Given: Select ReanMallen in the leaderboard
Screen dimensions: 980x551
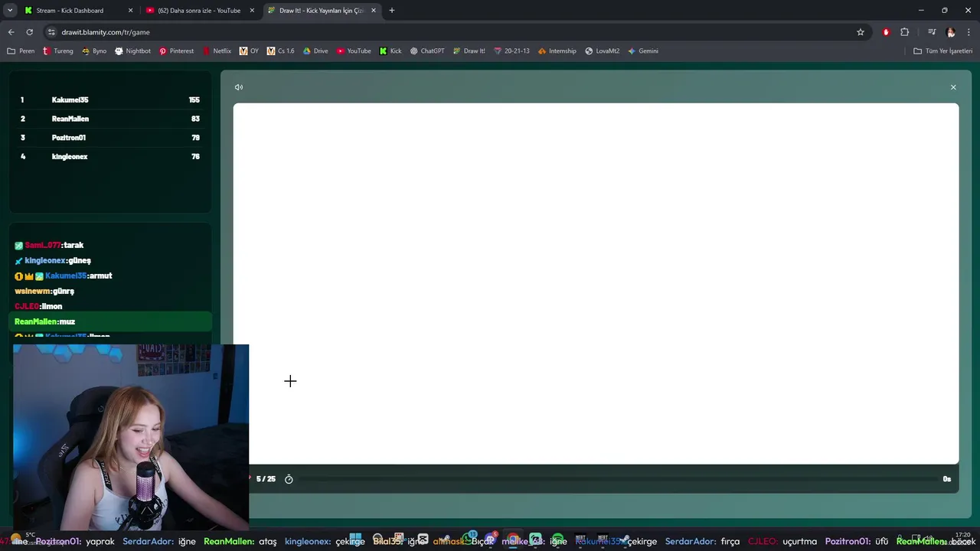Looking at the screenshot, I should (110, 119).
